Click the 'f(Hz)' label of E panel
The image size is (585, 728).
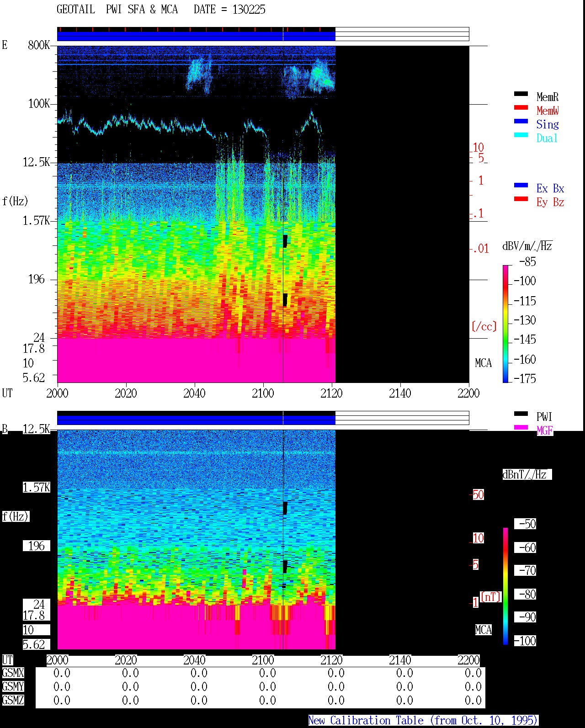click(15, 201)
